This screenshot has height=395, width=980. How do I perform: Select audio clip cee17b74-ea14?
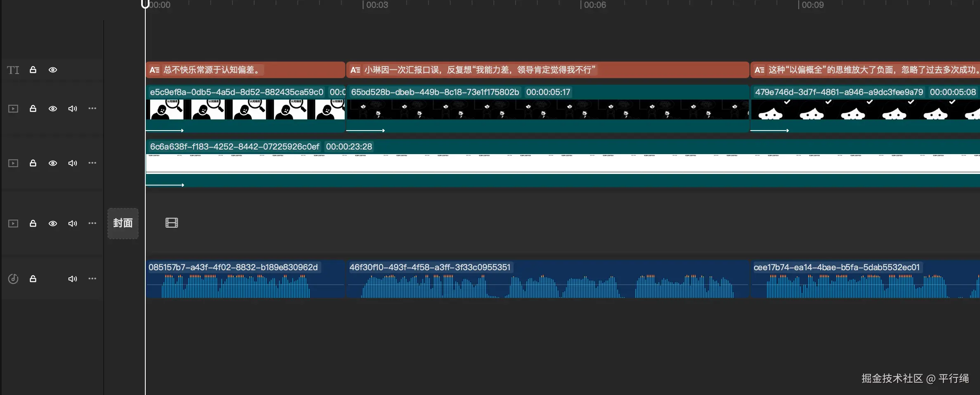point(865,279)
